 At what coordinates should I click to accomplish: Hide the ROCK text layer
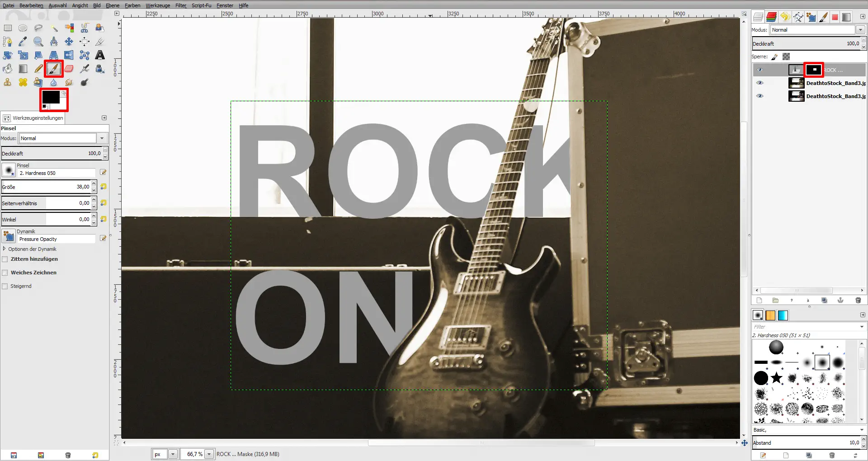point(759,70)
